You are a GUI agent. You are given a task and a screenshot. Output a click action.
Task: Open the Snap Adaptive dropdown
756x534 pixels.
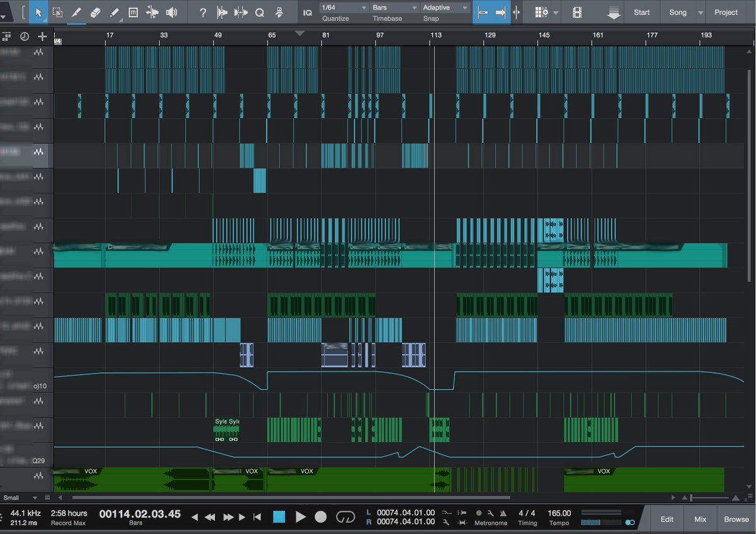click(x=446, y=8)
